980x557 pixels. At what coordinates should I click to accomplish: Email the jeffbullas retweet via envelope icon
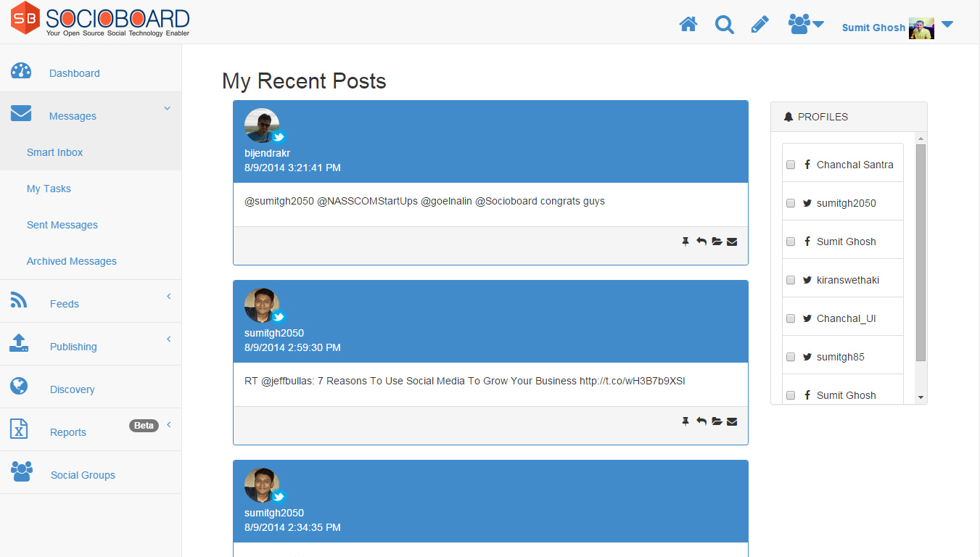[732, 421]
